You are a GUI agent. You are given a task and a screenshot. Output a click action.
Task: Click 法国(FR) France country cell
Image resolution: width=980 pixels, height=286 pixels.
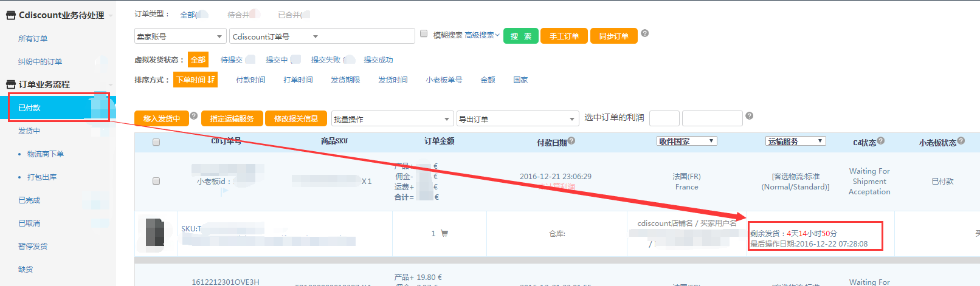686,182
